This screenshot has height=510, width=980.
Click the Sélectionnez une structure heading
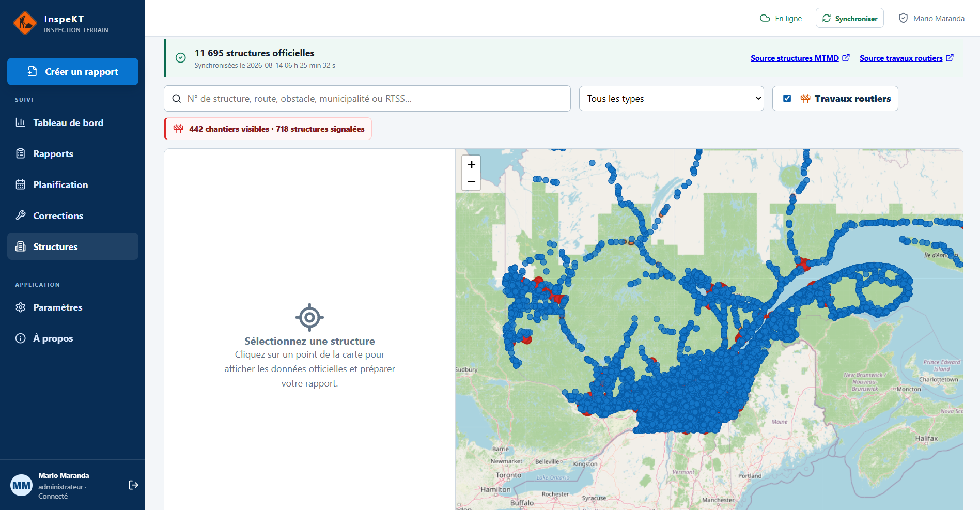[309, 341]
